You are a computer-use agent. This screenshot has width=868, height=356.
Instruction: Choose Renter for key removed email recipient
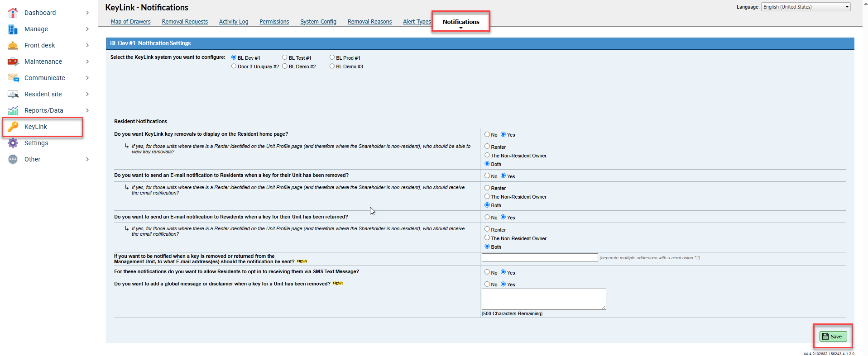pyautogui.click(x=487, y=188)
